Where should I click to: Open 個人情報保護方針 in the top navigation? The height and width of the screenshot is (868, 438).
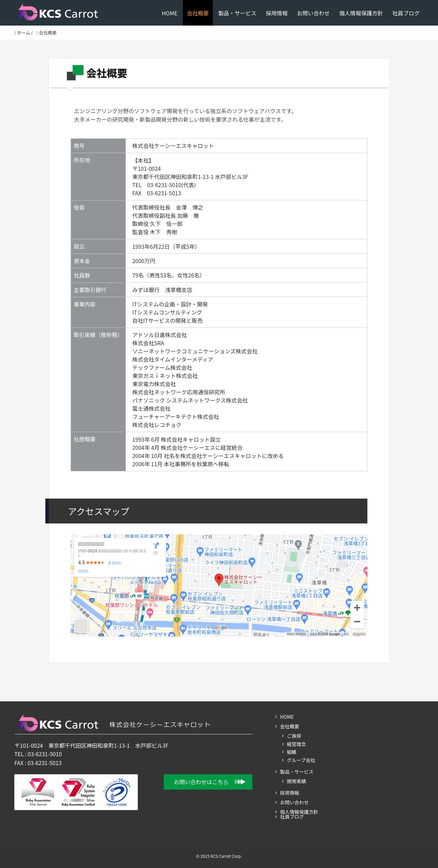(x=361, y=13)
